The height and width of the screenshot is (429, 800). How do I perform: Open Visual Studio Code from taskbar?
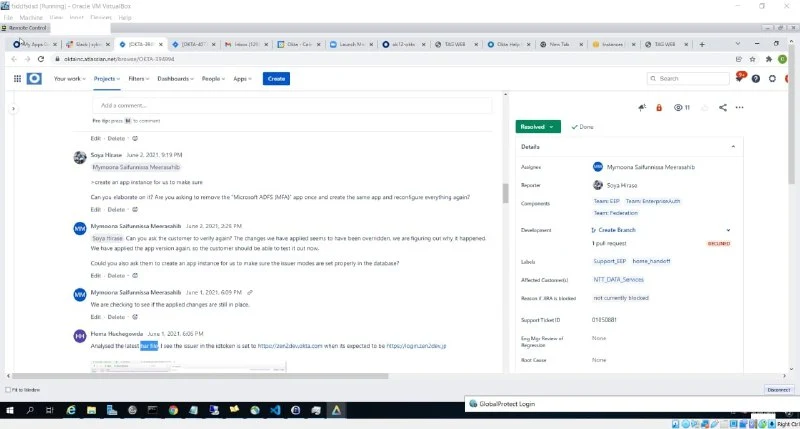click(275, 410)
